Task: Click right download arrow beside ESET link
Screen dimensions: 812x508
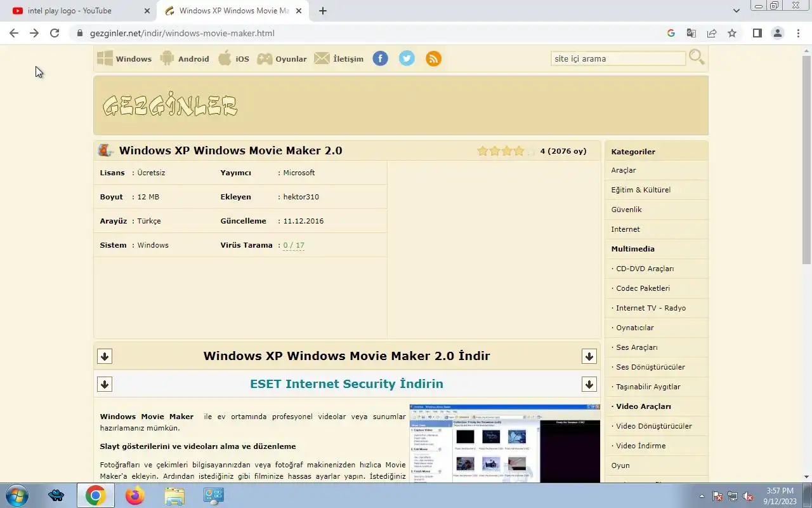Action: (589, 384)
